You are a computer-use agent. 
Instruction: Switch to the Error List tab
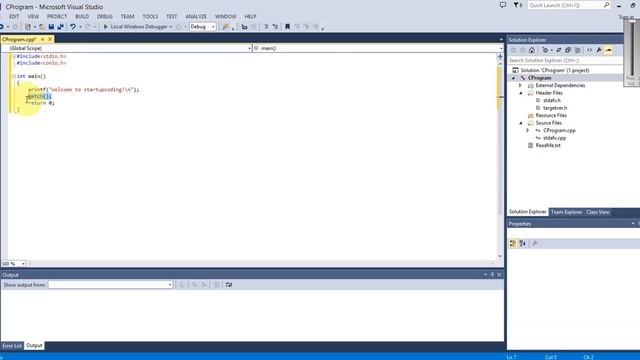(12, 346)
